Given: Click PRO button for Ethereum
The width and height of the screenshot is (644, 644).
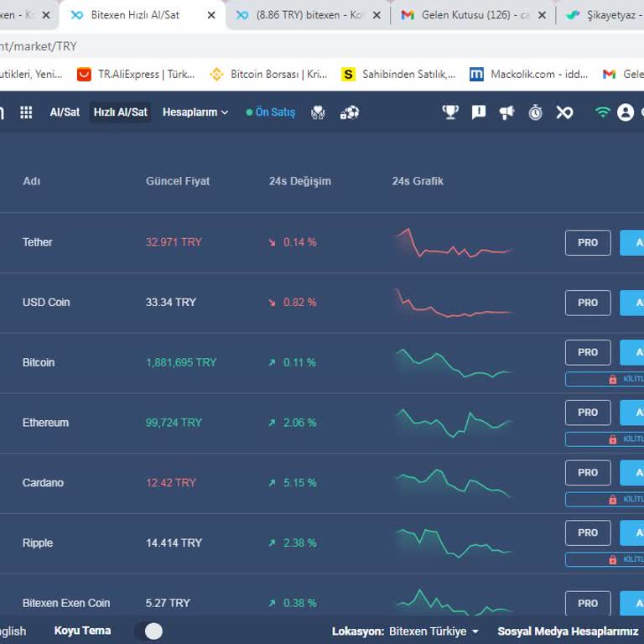Looking at the screenshot, I should pos(588,413).
